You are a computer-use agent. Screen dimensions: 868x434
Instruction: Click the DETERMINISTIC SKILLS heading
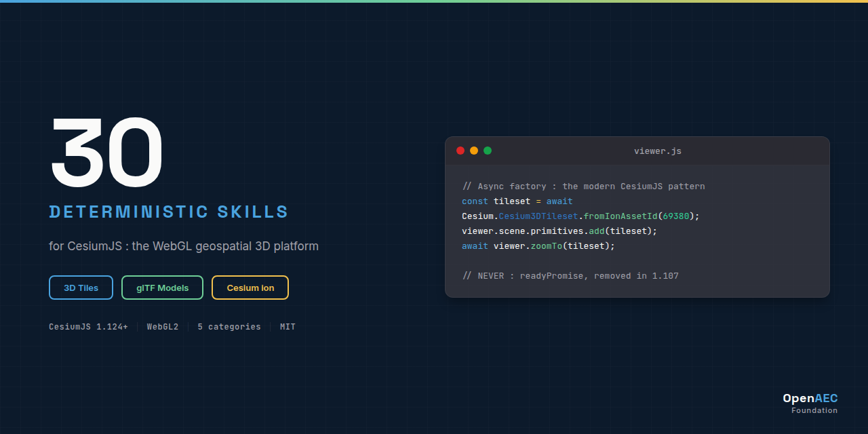tap(169, 212)
